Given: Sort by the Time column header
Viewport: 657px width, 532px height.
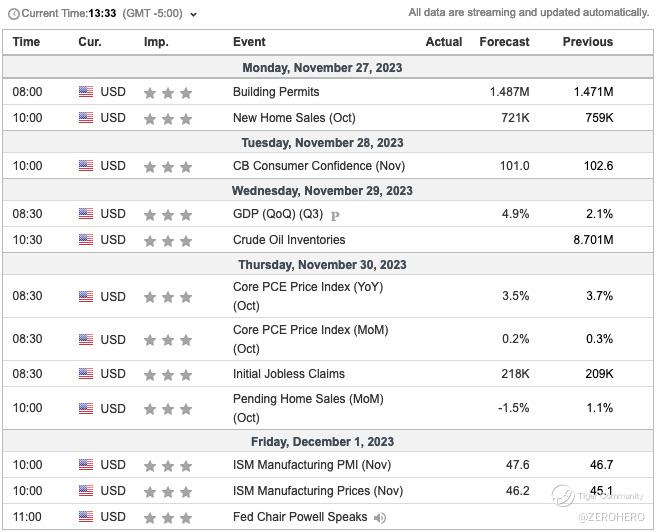Looking at the screenshot, I should [x=27, y=42].
